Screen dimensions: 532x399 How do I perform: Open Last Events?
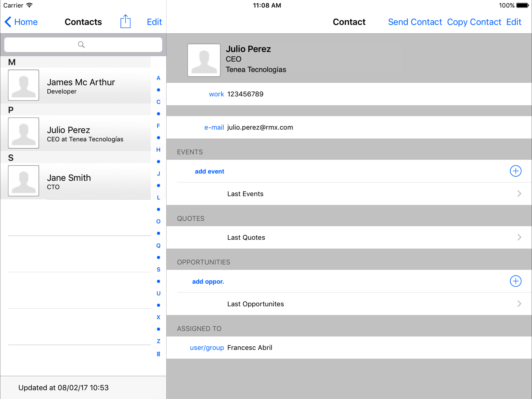pyautogui.click(x=349, y=194)
